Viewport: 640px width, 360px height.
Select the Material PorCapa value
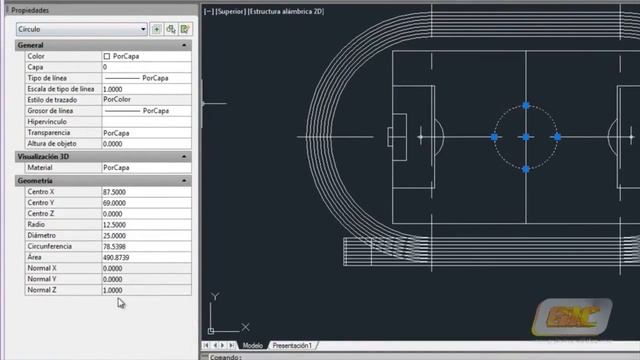click(x=146, y=168)
